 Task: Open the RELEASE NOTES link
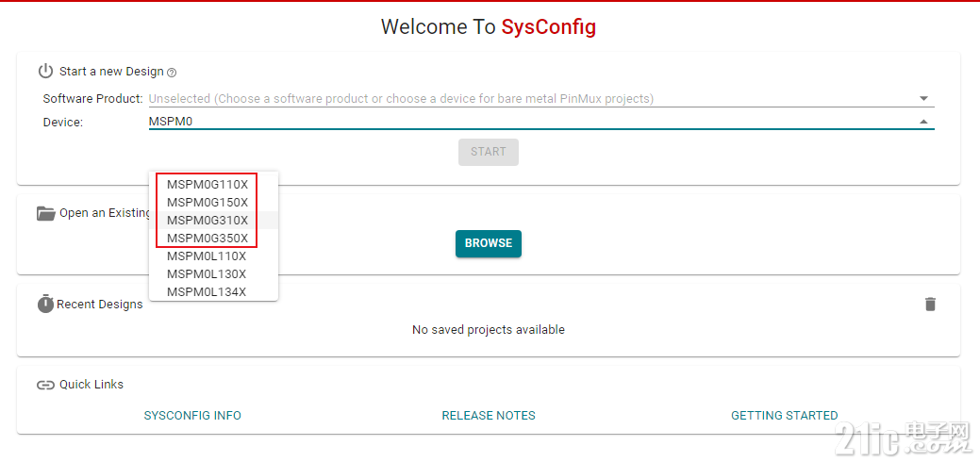click(x=489, y=415)
